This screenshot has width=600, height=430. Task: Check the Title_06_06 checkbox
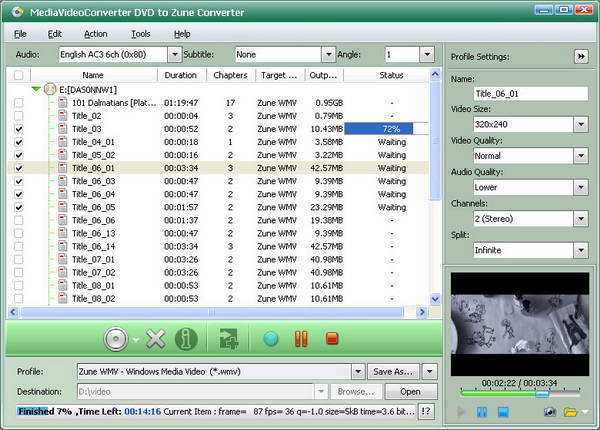pyautogui.click(x=18, y=220)
